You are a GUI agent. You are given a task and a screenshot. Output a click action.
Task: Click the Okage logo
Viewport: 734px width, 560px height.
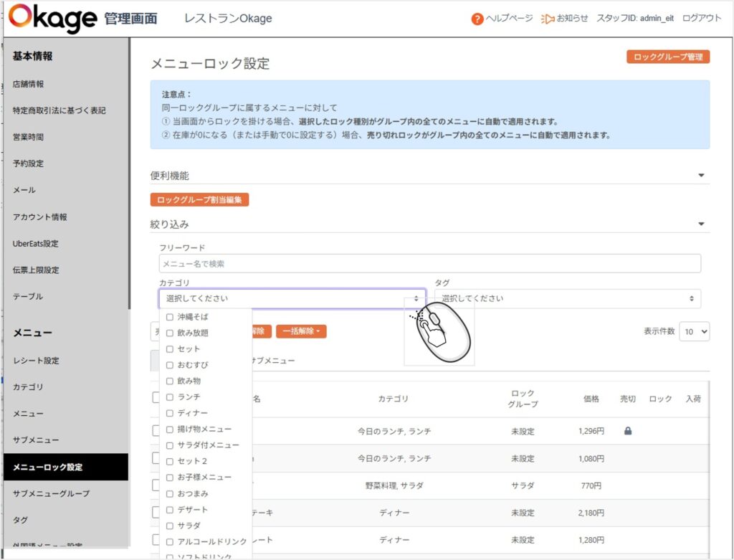tap(53, 18)
